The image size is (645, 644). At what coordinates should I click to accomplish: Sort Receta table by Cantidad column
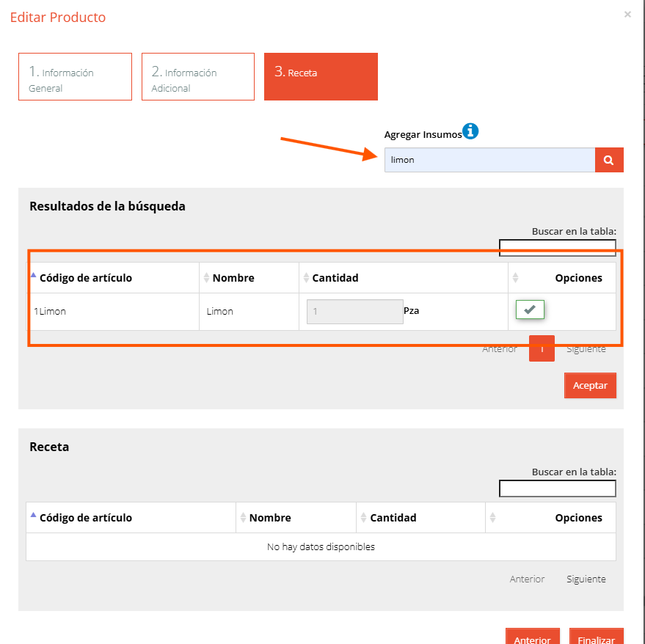[420, 518]
